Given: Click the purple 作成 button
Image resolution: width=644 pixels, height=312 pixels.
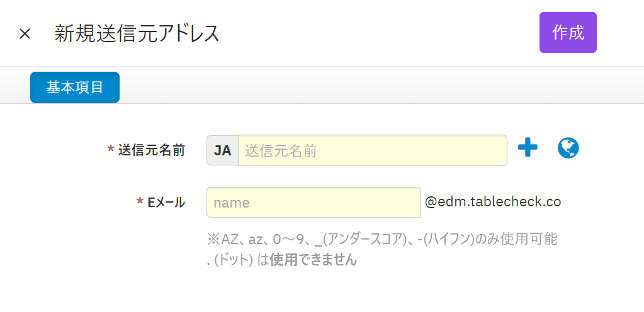Looking at the screenshot, I should click(x=568, y=33).
